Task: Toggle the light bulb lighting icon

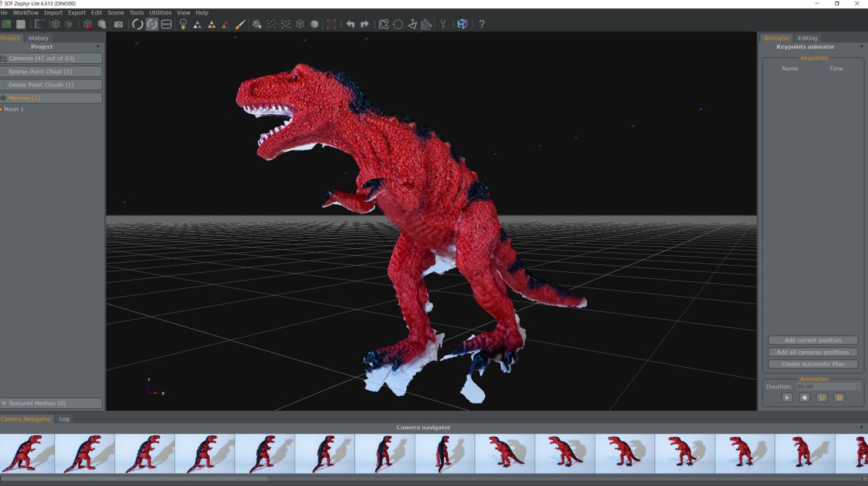Action: (183, 24)
